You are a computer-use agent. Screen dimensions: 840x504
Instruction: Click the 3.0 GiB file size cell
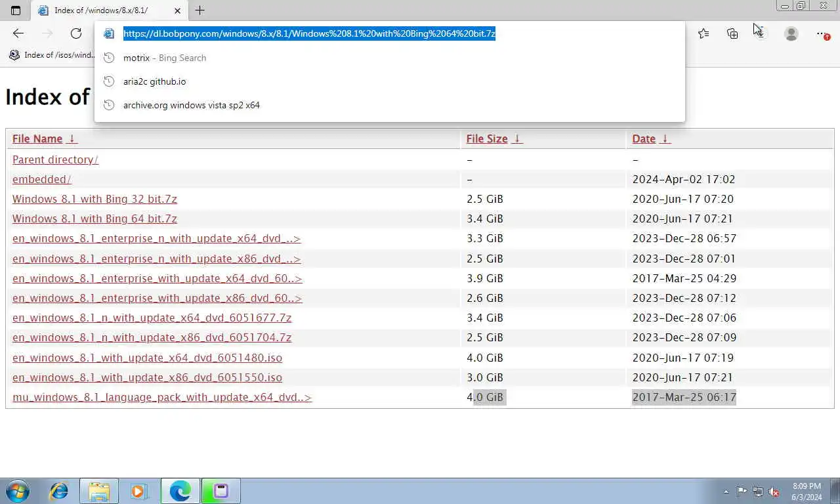click(485, 377)
